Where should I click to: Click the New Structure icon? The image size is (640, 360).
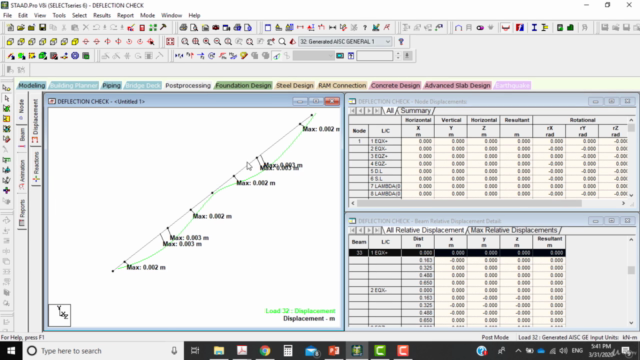10,28
